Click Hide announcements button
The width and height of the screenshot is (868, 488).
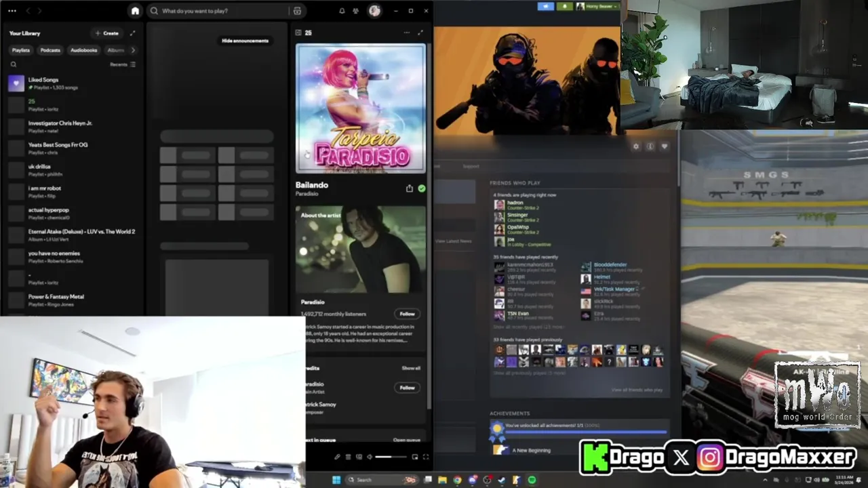coord(245,41)
